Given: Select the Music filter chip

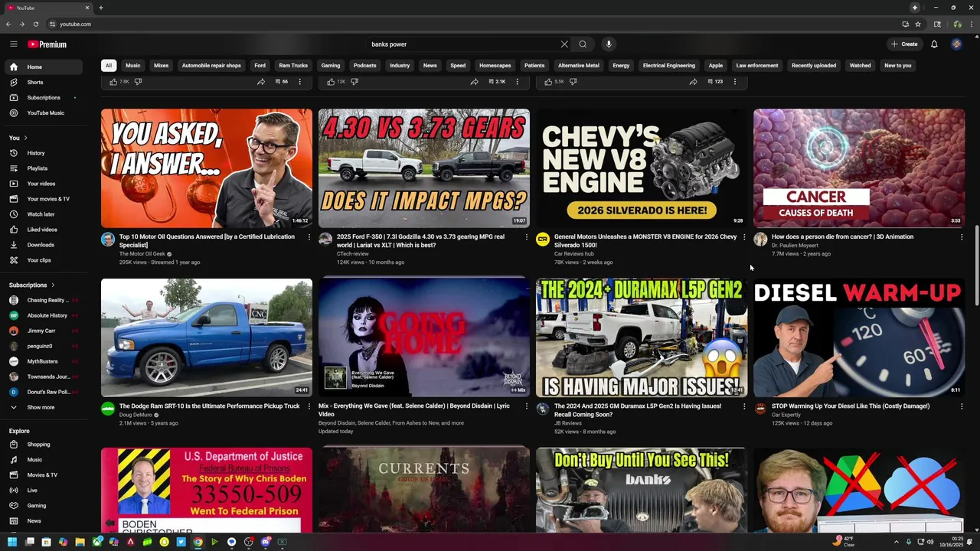Looking at the screenshot, I should (133, 66).
